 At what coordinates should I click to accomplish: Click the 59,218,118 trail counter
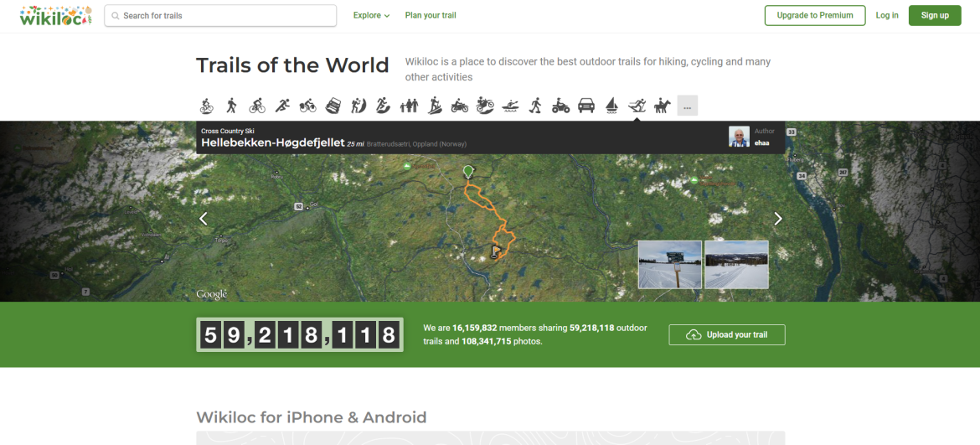(x=299, y=335)
